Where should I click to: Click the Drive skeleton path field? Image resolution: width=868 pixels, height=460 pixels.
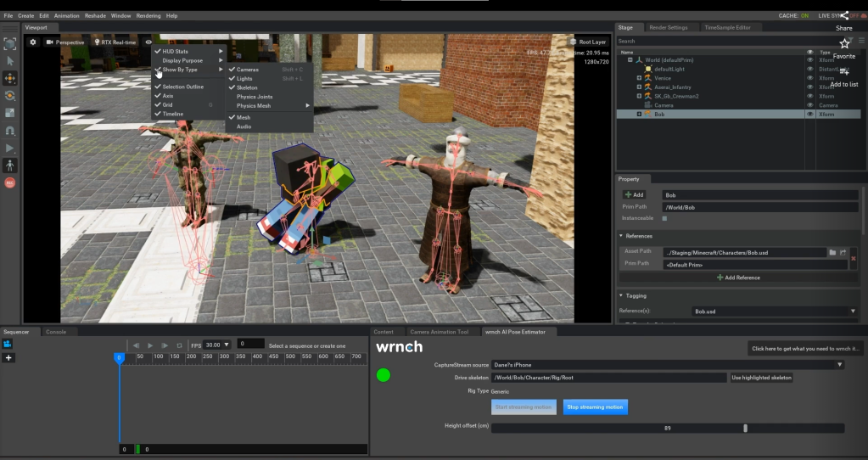pos(608,378)
